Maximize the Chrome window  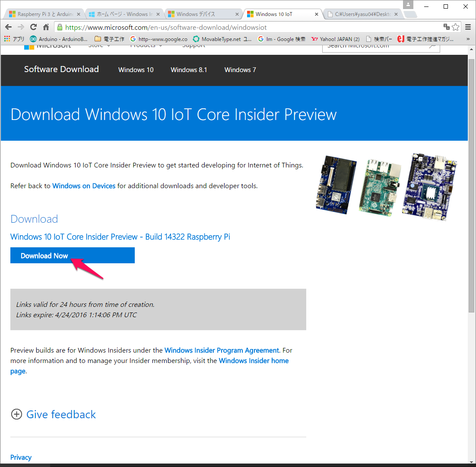pos(445,6)
